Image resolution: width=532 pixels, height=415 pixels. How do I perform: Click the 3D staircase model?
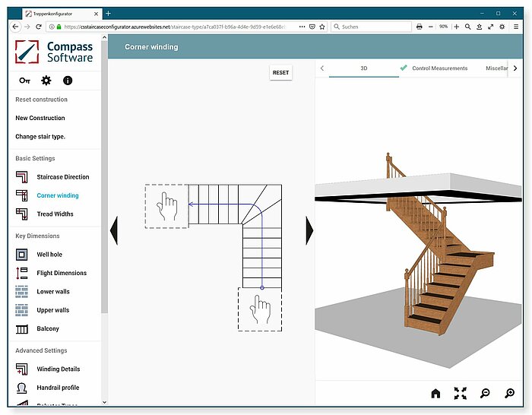coord(441,244)
